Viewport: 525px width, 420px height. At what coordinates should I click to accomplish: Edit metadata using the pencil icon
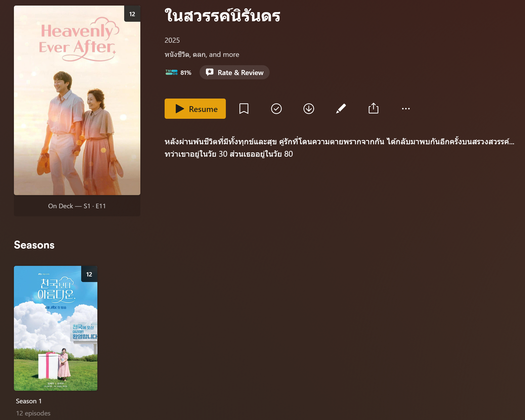click(x=341, y=109)
